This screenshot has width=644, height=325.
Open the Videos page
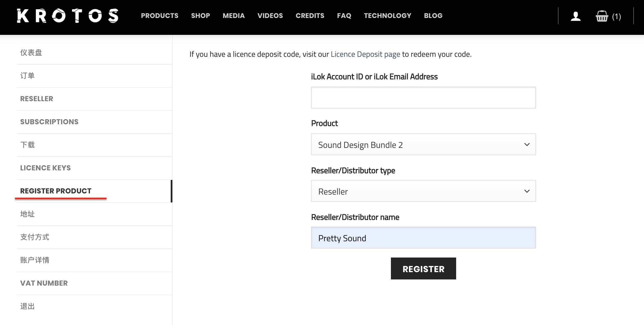pos(270,16)
